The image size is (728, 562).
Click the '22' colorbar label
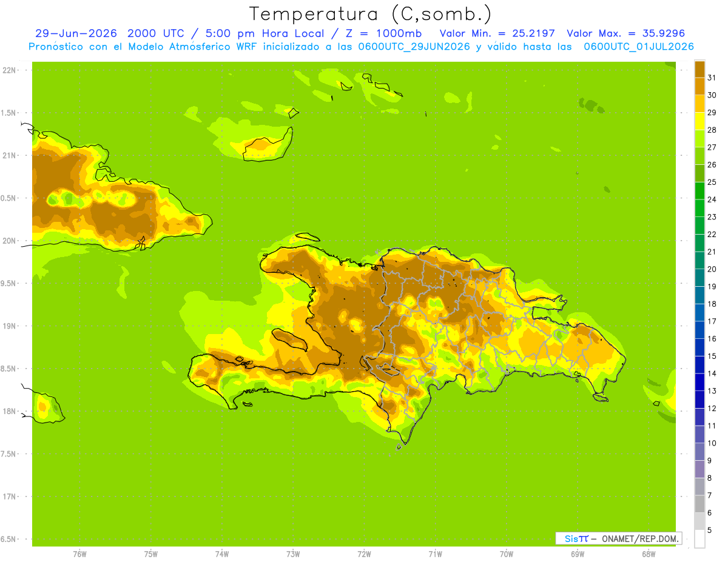[712, 234]
